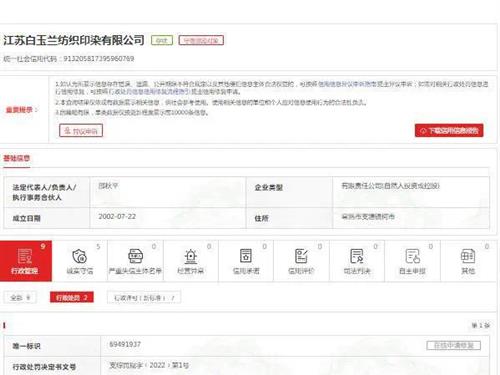The height and width of the screenshot is (375, 500).
Task: Select the 全部 9 filter
Action: click(20, 297)
